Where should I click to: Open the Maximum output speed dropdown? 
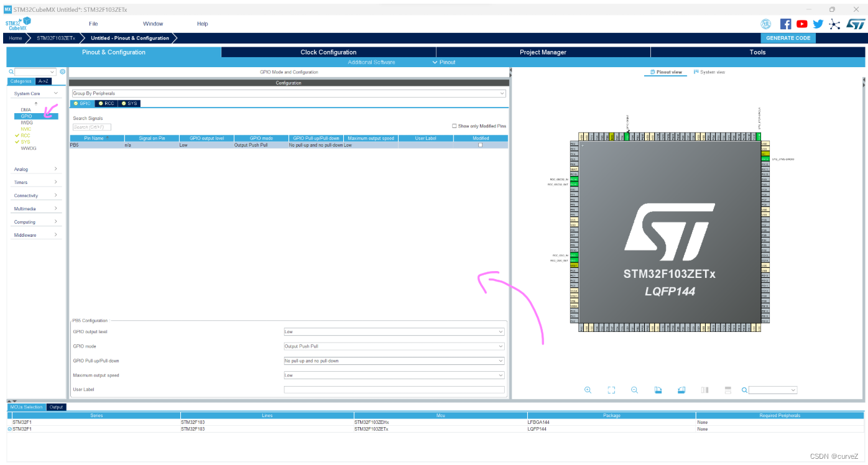[394, 375]
